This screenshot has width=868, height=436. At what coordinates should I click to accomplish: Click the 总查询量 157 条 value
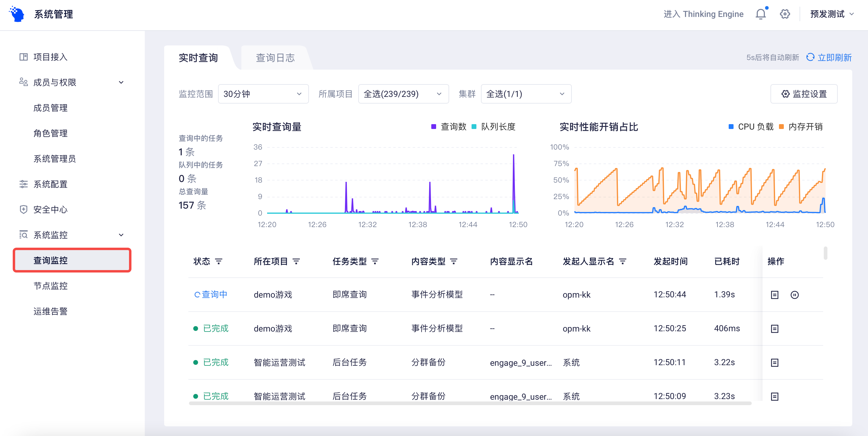point(192,205)
